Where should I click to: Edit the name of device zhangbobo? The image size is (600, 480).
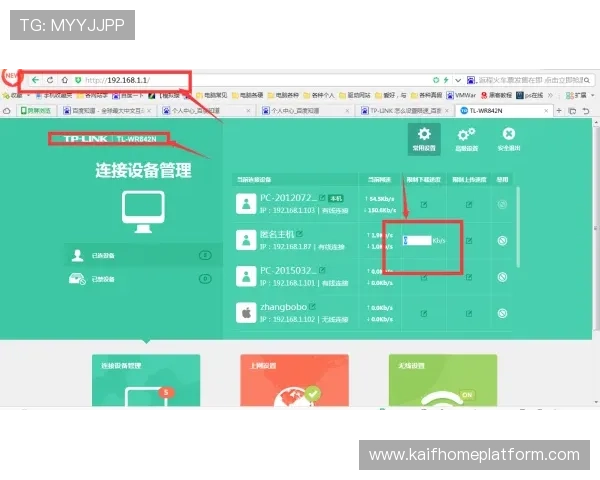(x=313, y=306)
